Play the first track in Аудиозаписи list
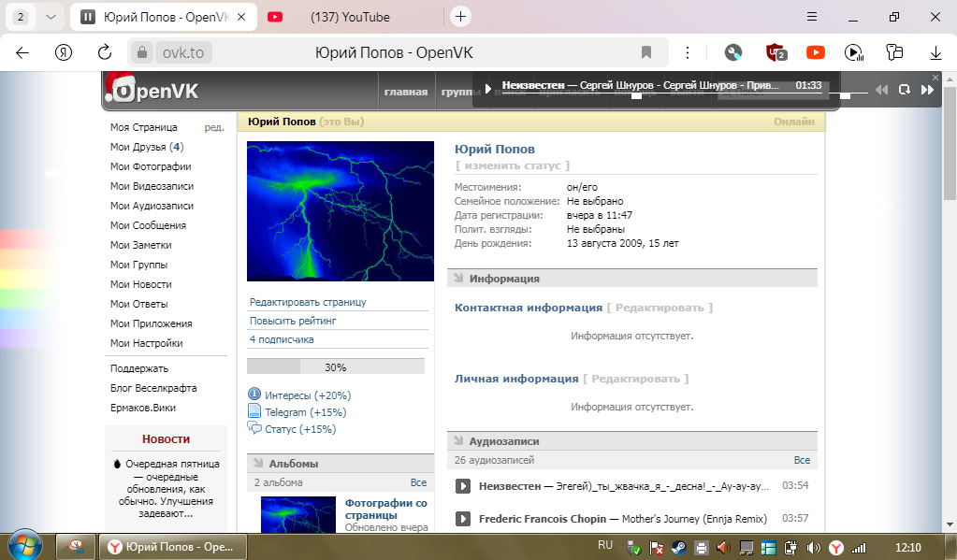The width and height of the screenshot is (957, 560). coord(462,486)
